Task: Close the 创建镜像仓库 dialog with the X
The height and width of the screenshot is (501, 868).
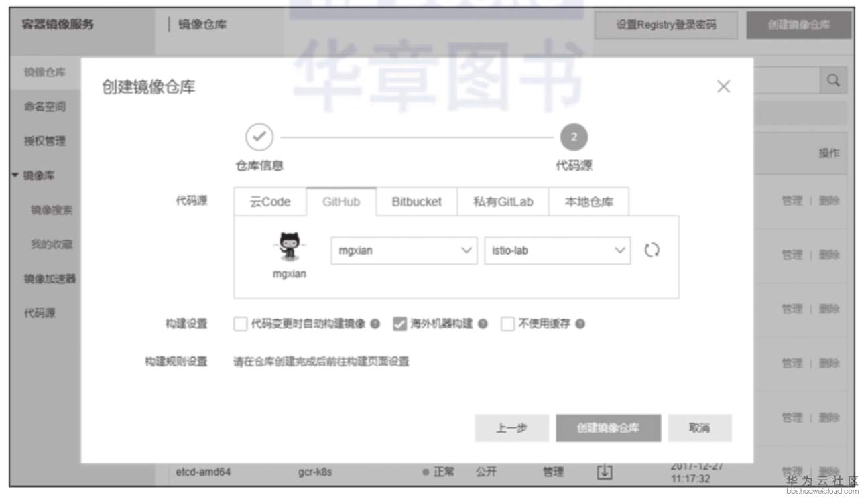Action: click(x=723, y=86)
